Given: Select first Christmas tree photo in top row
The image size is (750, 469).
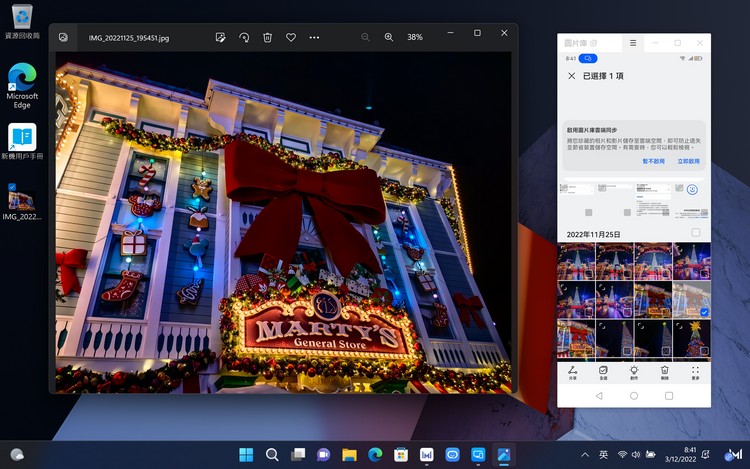Looking at the screenshot, I should (576, 261).
